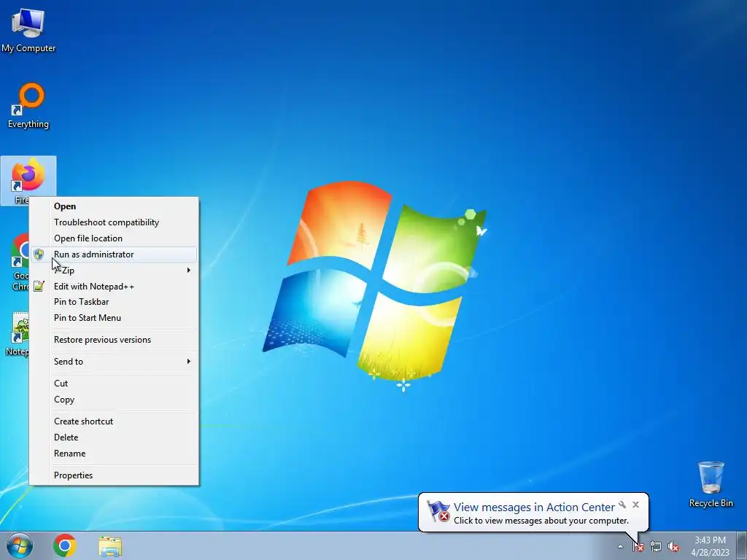This screenshot has width=747, height=560.
Task: Choose Open file location
Action: click(x=114, y=238)
